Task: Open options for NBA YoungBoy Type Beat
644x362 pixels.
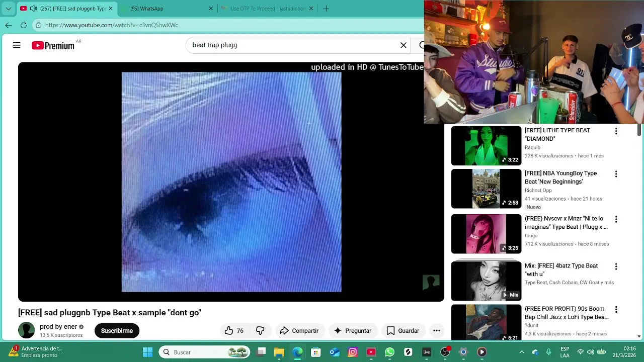Action: point(616,174)
